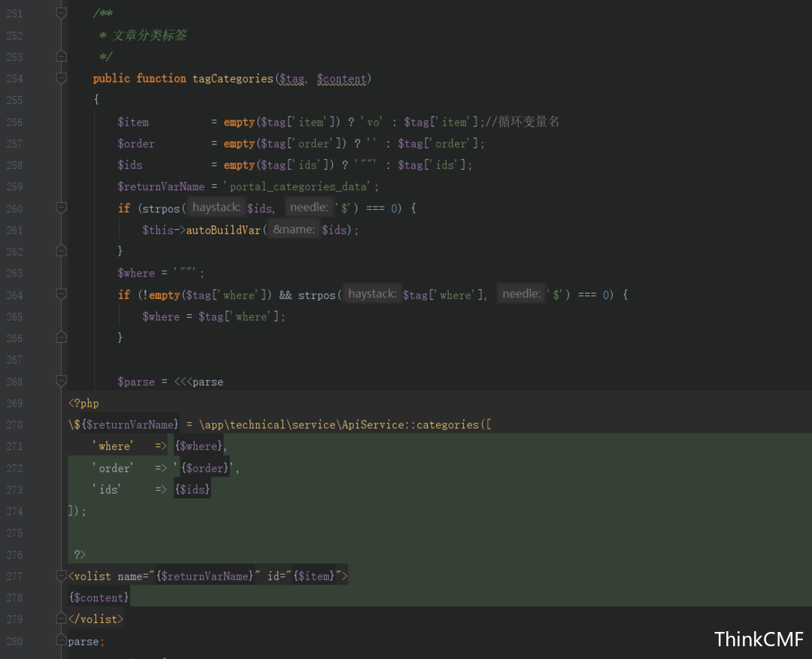Click $this on line 261

(x=158, y=231)
